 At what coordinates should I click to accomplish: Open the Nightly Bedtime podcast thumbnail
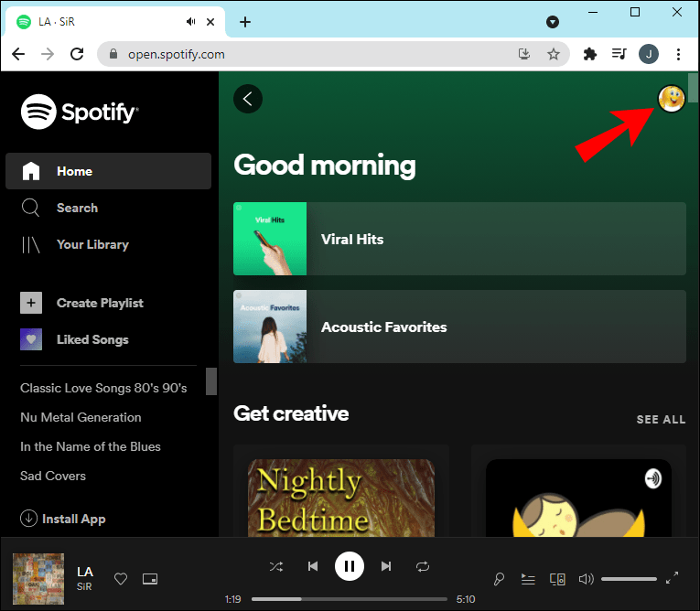[341, 498]
